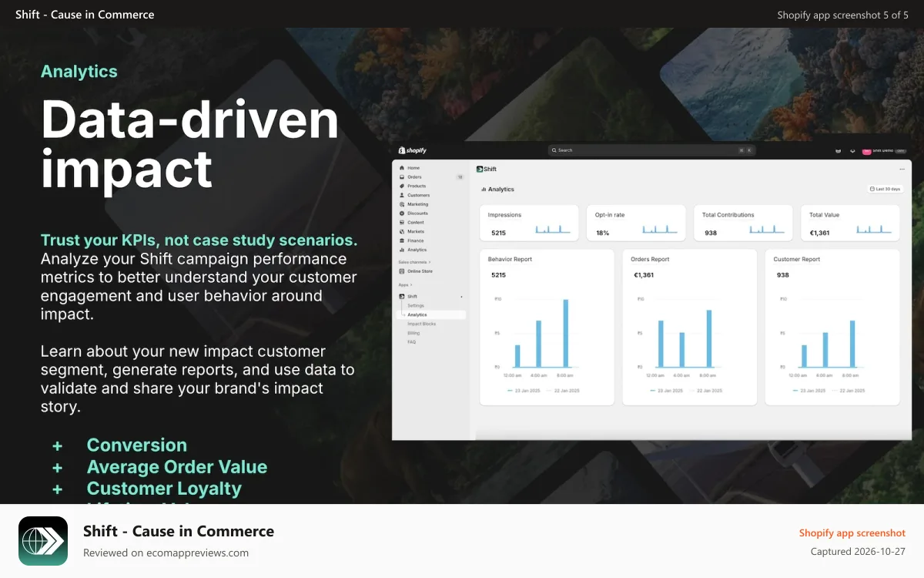Click the Markets globe icon in sidebar
Screen dimensions: 924x578
[x=401, y=231]
